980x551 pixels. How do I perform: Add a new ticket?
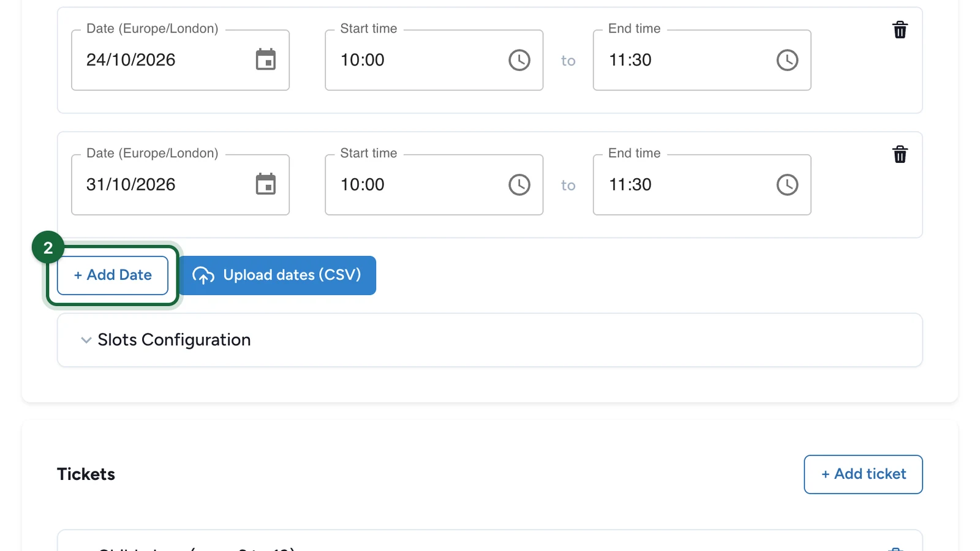coord(863,474)
